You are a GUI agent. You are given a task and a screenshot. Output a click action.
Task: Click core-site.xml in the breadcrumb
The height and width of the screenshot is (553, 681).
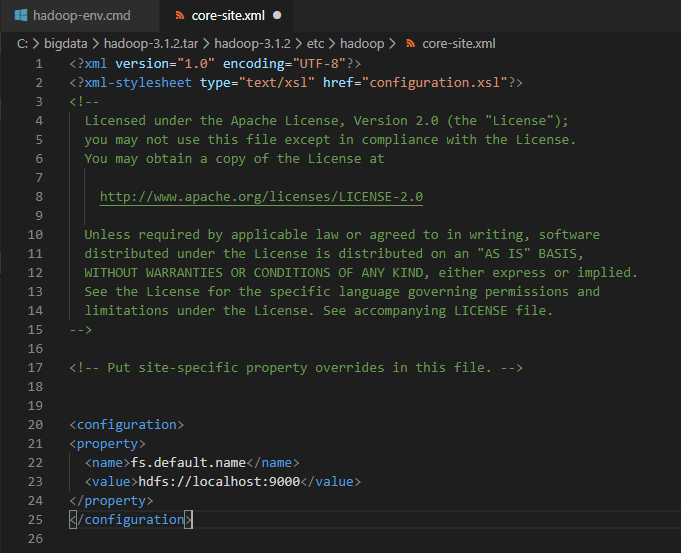click(x=459, y=43)
